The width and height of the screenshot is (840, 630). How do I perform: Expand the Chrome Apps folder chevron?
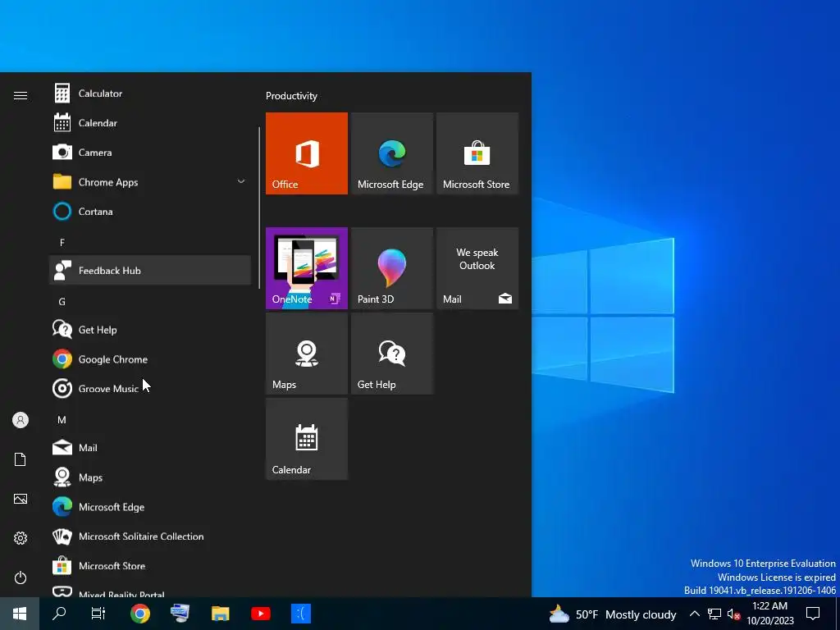(x=241, y=181)
